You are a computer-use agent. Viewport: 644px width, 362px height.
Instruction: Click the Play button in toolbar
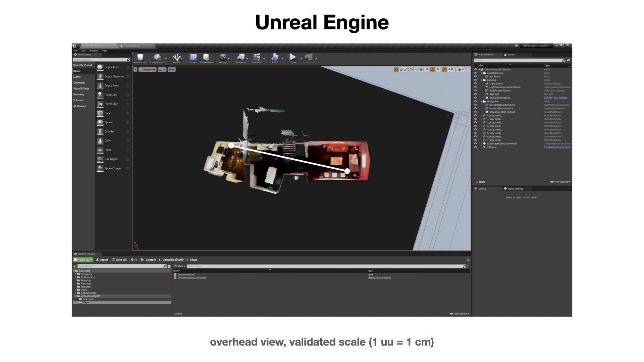[293, 58]
